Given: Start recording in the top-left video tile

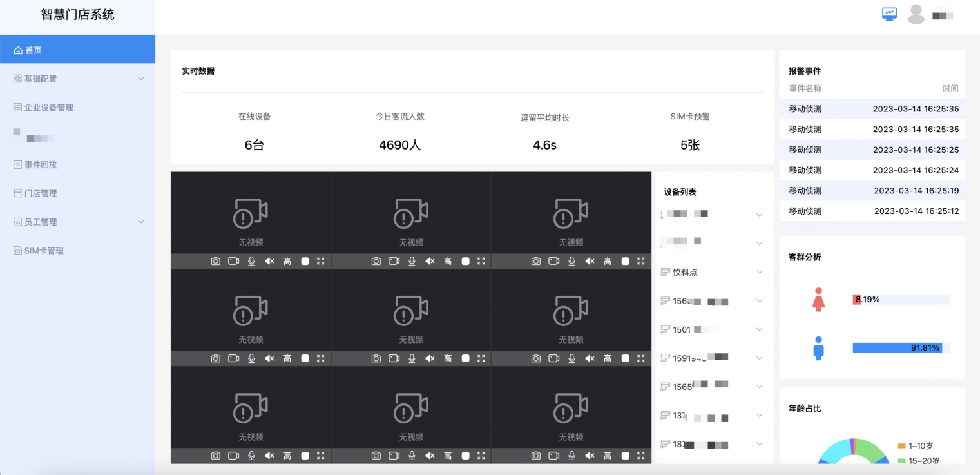Looking at the screenshot, I should [234, 261].
